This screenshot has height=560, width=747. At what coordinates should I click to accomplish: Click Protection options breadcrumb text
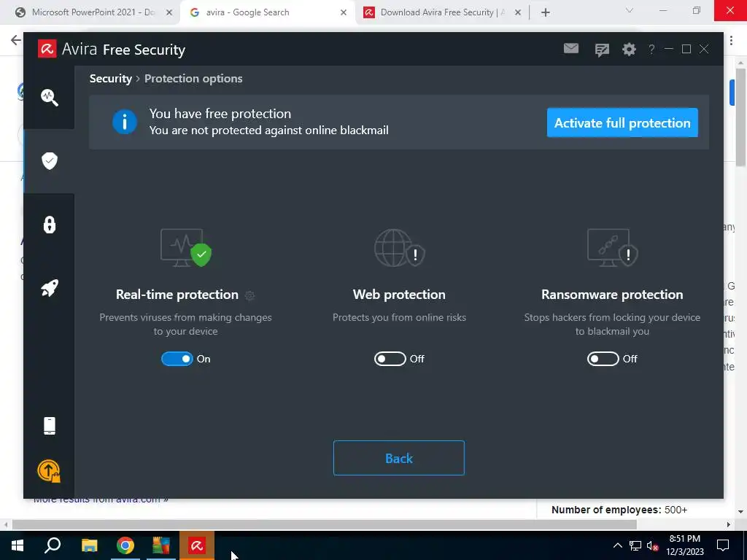tap(193, 79)
